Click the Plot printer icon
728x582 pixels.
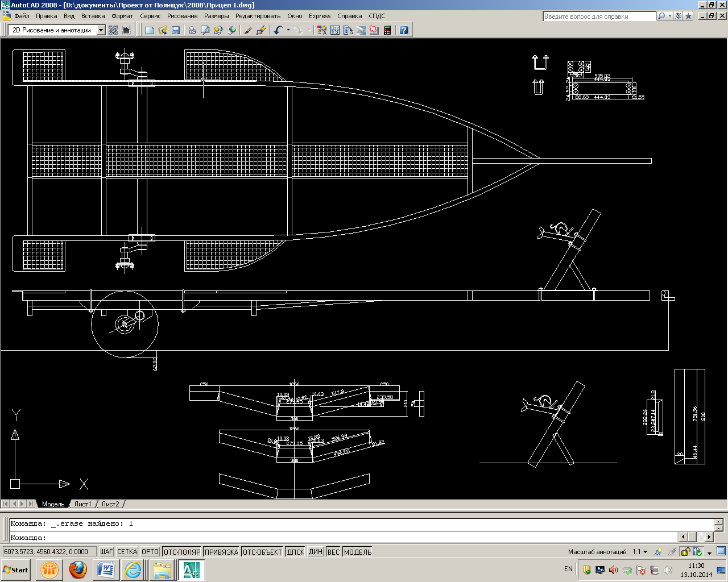pyautogui.click(x=192, y=30)
